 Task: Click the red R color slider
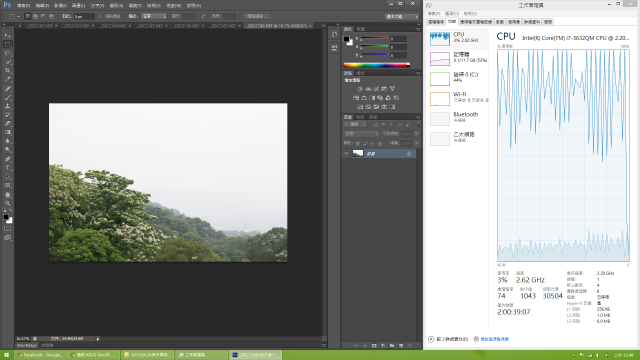pyautogui.click(x=374, y=39)
